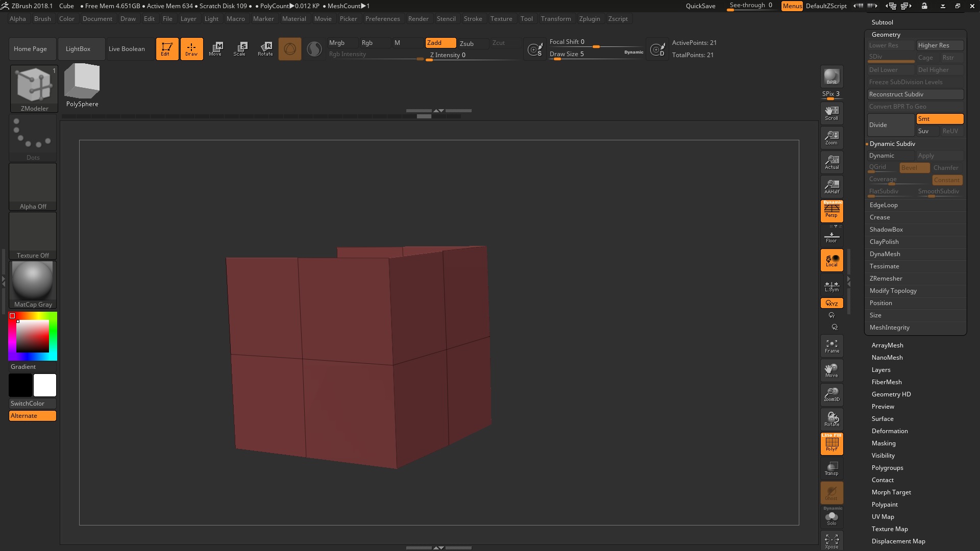Expand the Deformation palette
This screenshot has width=980, height=551.
tap(889, 431)
